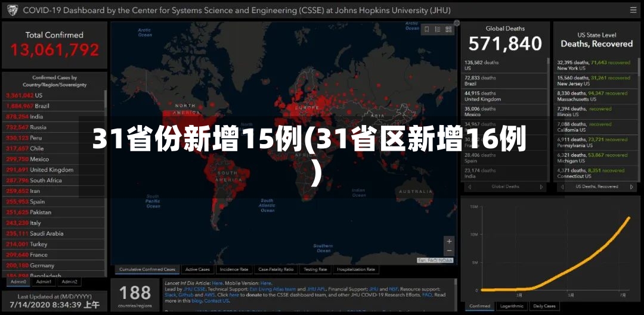Switch to Testing Rate map tab
Image resolution: width=644 pixels, height=315 pixels.
pos(315,270)
